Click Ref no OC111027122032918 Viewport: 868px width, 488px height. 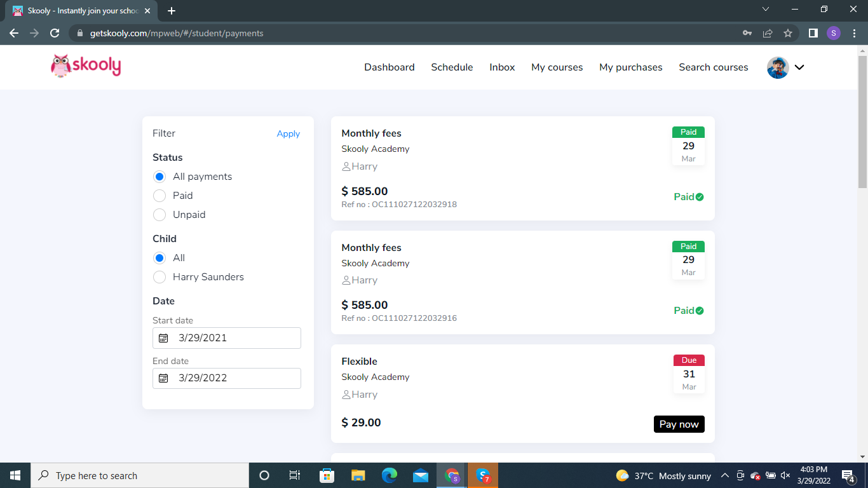[399, 205]
